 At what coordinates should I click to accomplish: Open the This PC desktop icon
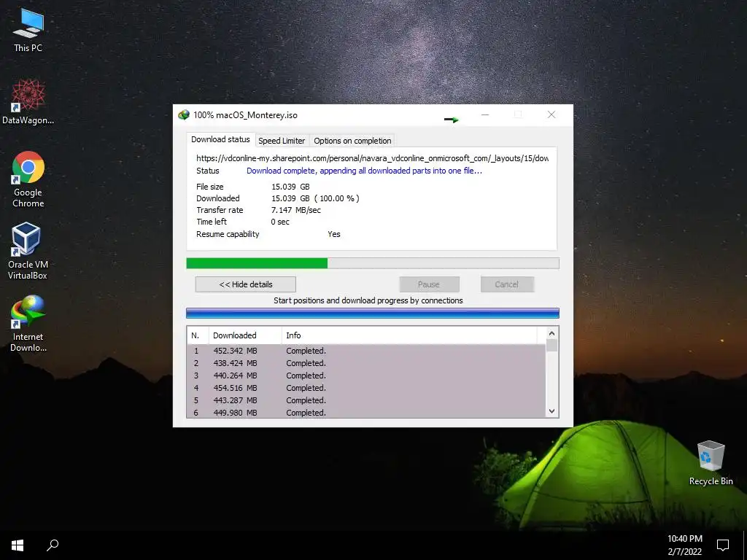pos(28,31)
